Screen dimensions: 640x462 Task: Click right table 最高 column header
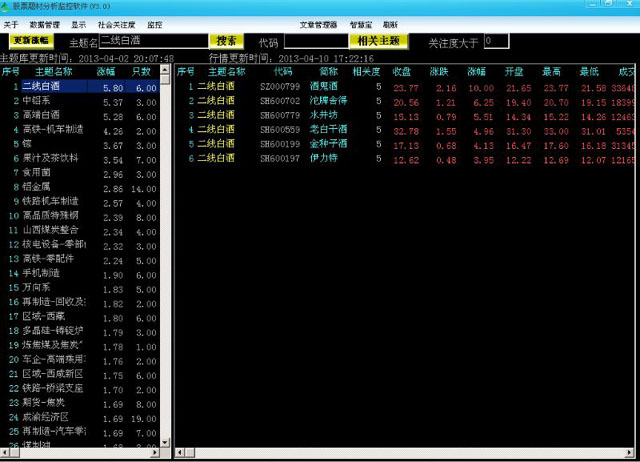(551, 71)
